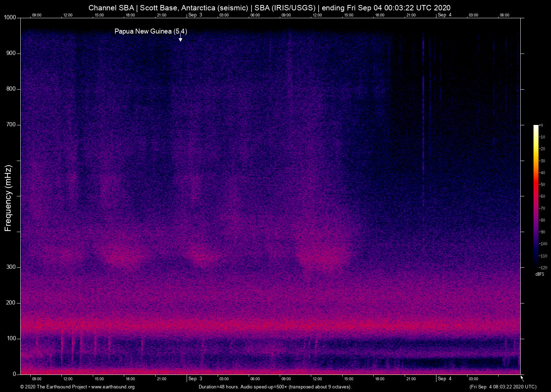The height and width of the screenshot is (392, 551).
Task: Click the Duration=48 hours footer text
Action: pyautogui.click(x=275, y=387)
